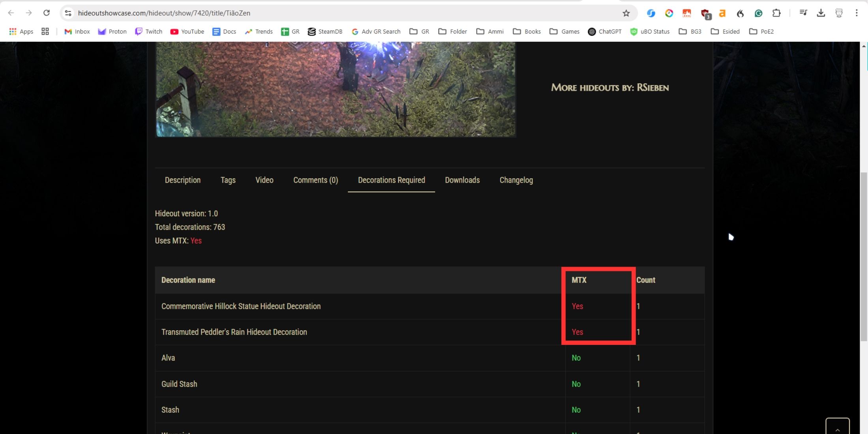Open the Gmail Inbox bookmark
The width and height of the screenshot is (868, 434).
pos(77,32)
